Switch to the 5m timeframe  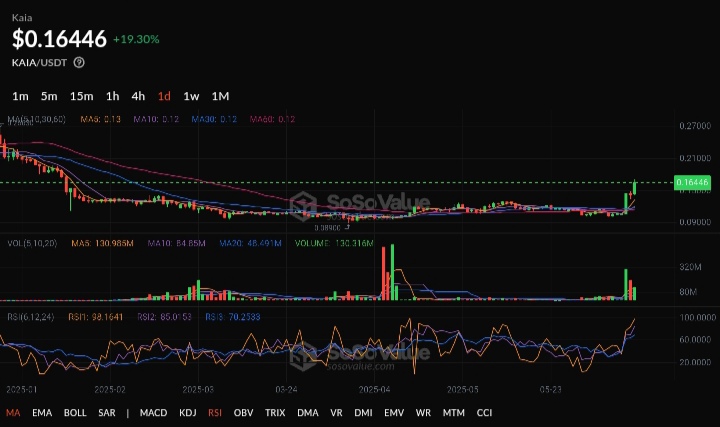point(49,96)
